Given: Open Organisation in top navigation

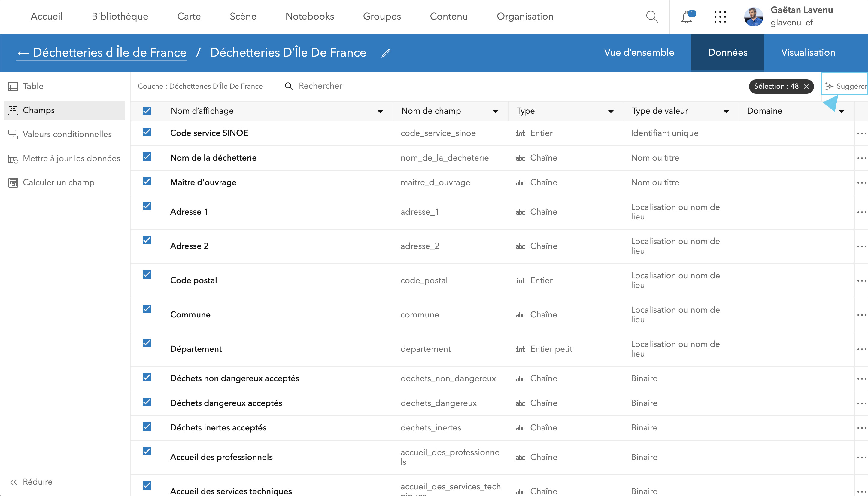Looking at the screenshot, I should (x=525, y=16).
